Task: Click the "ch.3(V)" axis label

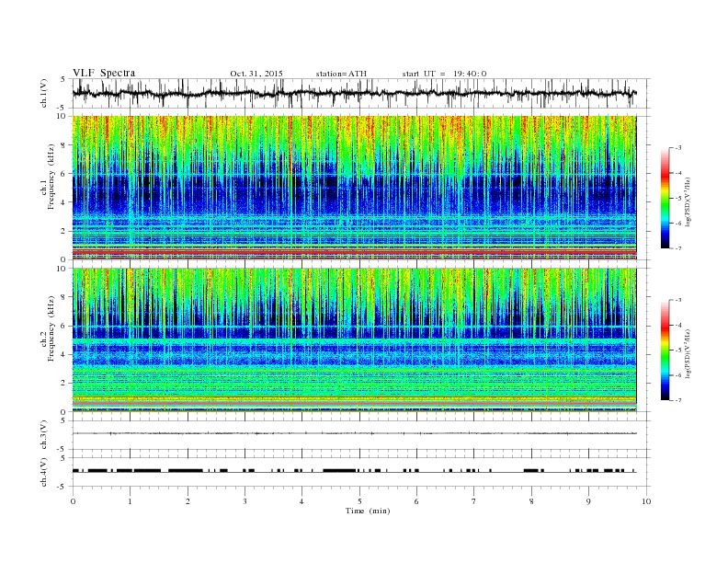Action: click(x=44, y=435)
